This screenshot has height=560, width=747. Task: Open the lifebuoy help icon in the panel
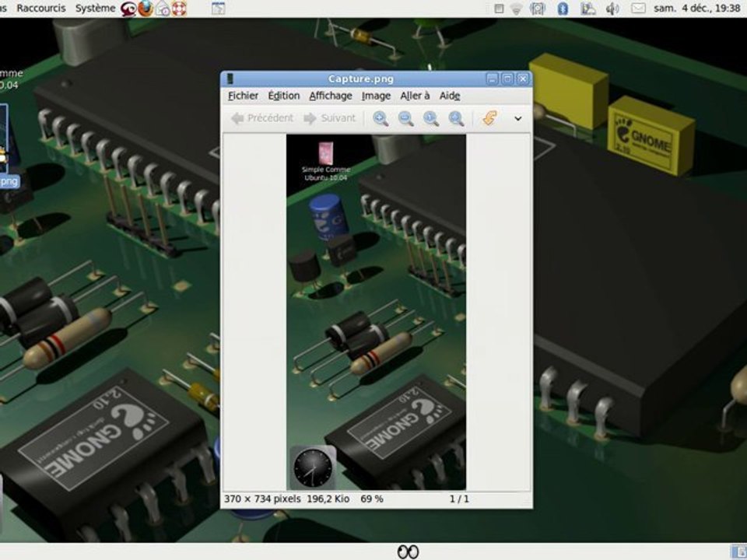coord(179,8)
